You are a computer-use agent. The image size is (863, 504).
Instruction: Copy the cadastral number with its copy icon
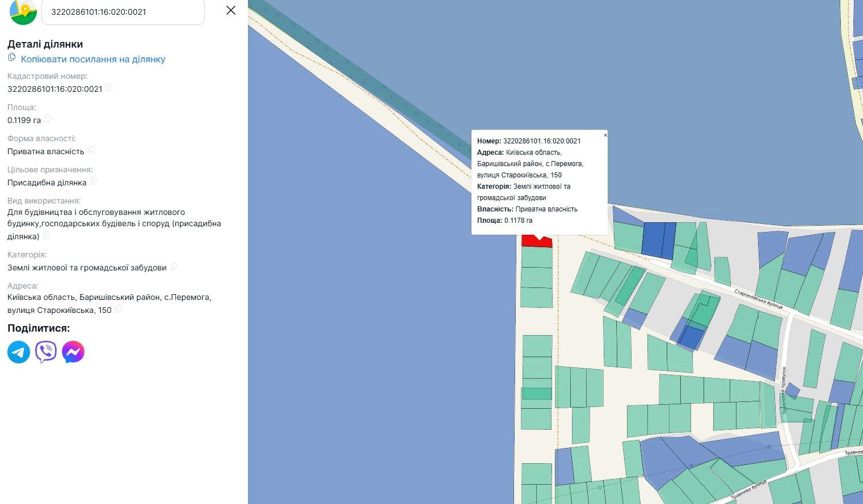click(x=109, y=88)
